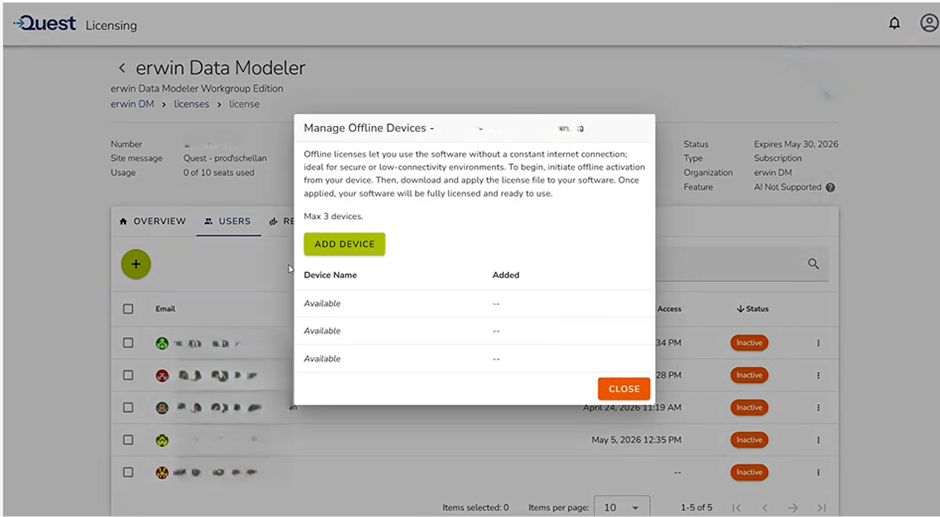940x517 pixels.
Task: Click 0 of 10 seats used text
Action: 219,173
